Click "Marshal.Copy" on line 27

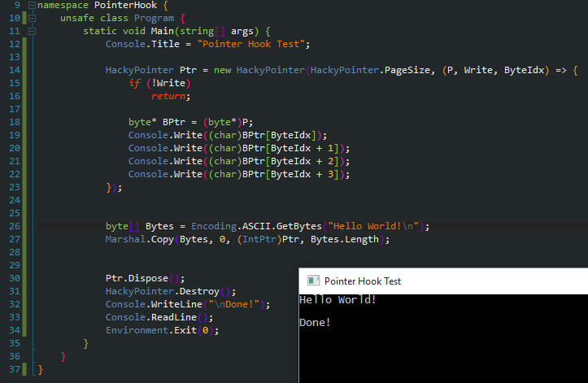(140, 239)
